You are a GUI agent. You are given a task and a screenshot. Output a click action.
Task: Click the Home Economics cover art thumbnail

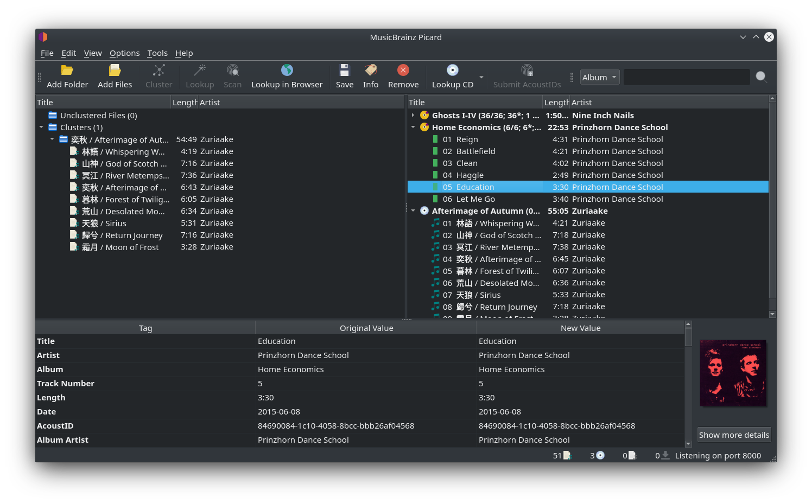click(x=733, y=373)
